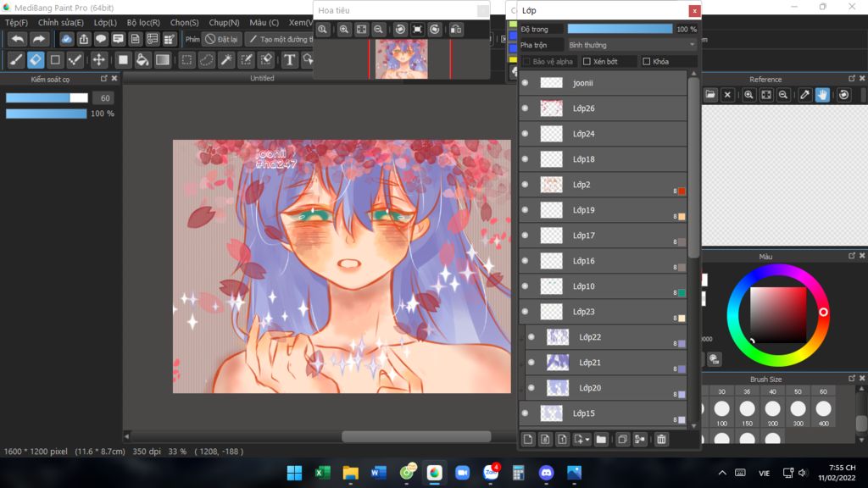Check the Khóa lock checkbox

pyautogui.click(x=647, y=62)
